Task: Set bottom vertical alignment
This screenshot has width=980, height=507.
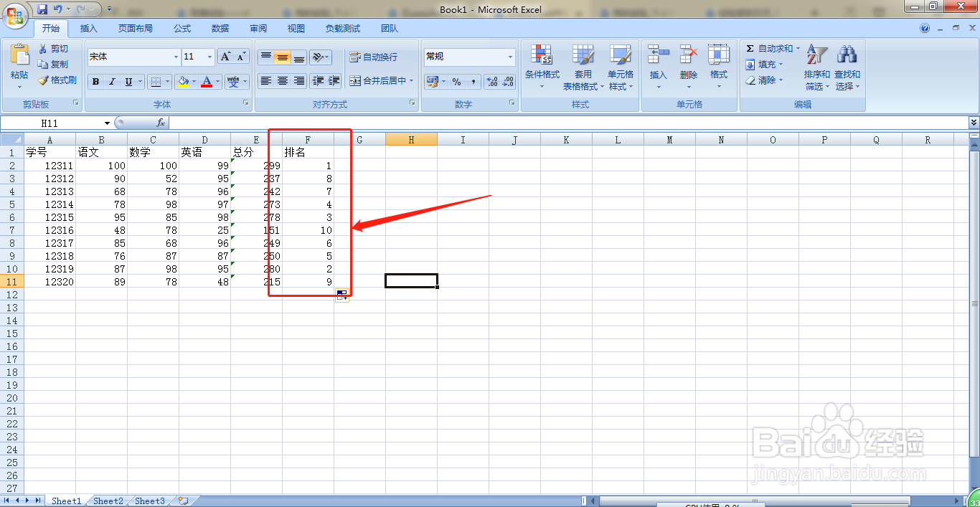Action: [x=299, y=57]
